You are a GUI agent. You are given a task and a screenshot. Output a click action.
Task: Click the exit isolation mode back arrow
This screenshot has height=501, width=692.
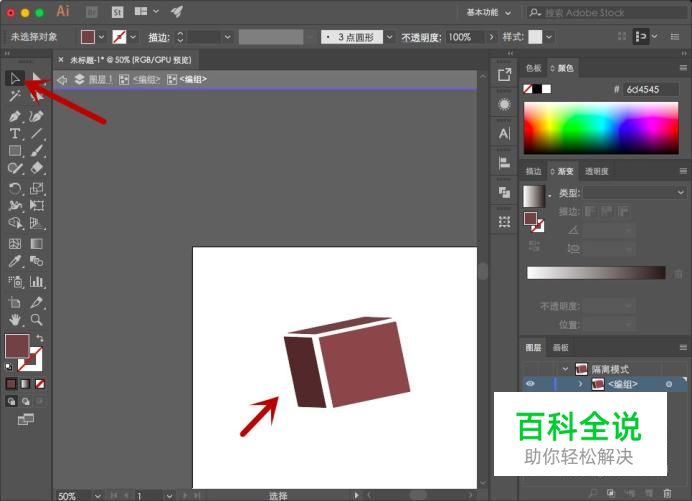tap(62, 79)
